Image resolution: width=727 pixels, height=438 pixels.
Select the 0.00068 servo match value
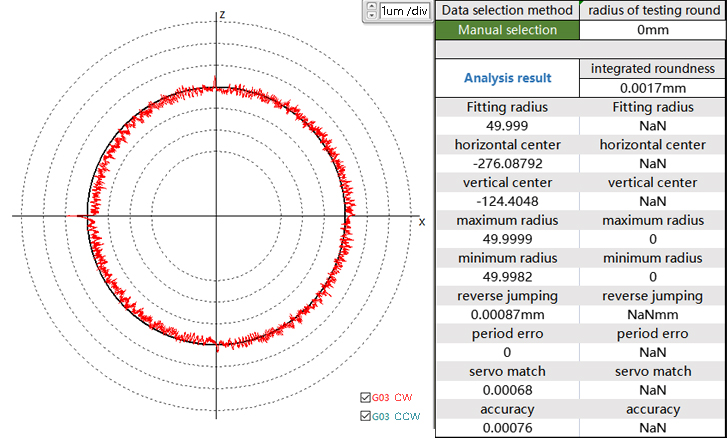(508, 390)
